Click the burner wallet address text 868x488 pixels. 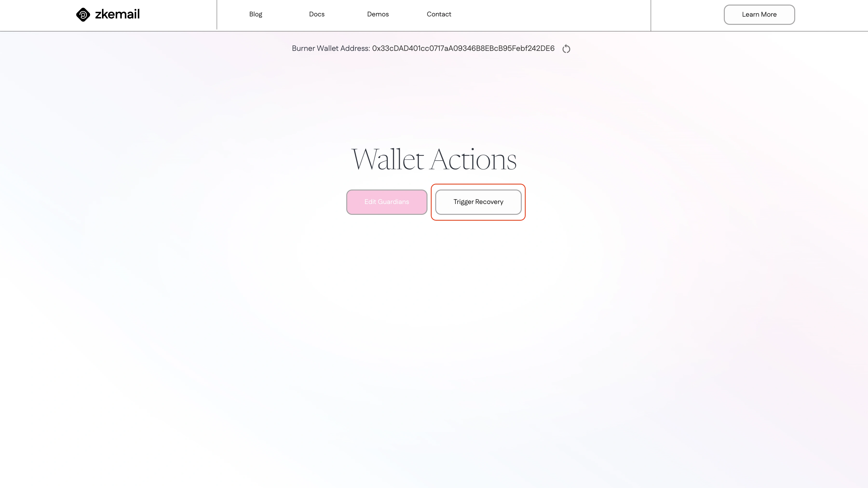pos(423,48)
